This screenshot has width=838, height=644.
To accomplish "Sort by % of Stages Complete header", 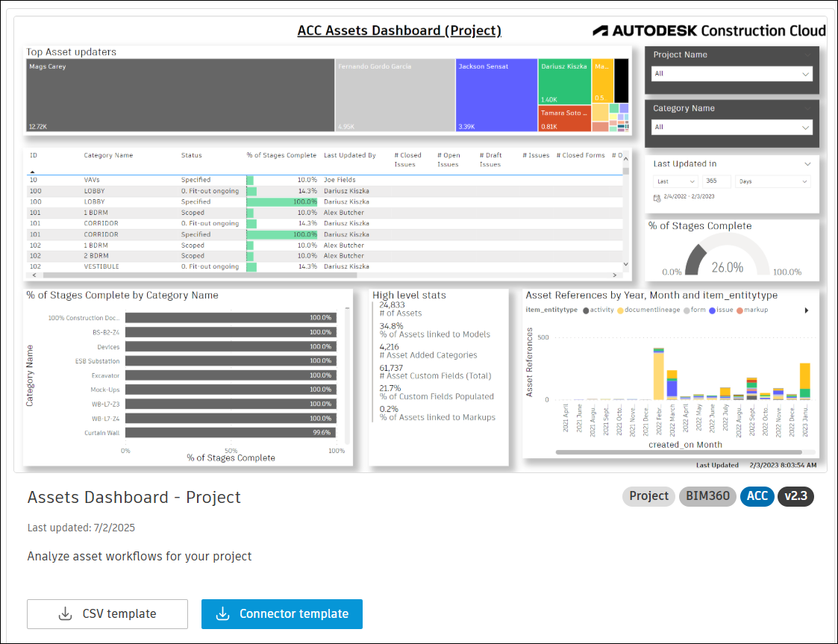I will tap(281, 155).
